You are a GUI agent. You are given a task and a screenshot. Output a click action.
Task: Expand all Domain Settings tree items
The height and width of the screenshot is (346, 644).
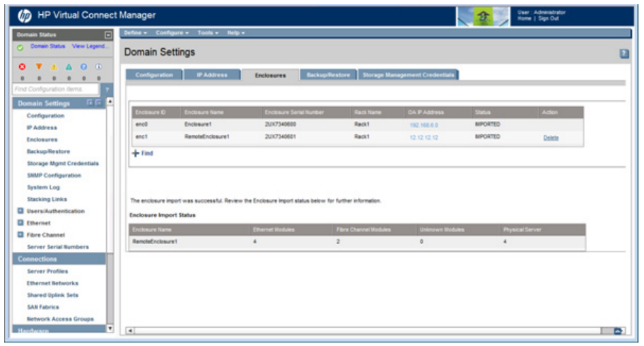90,103
